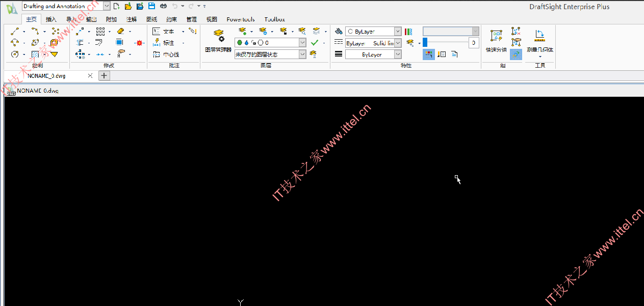Click the Save floppy disk icon
Image resolution: width=644 pixels, height=306 pixels.
coord(151,6)
